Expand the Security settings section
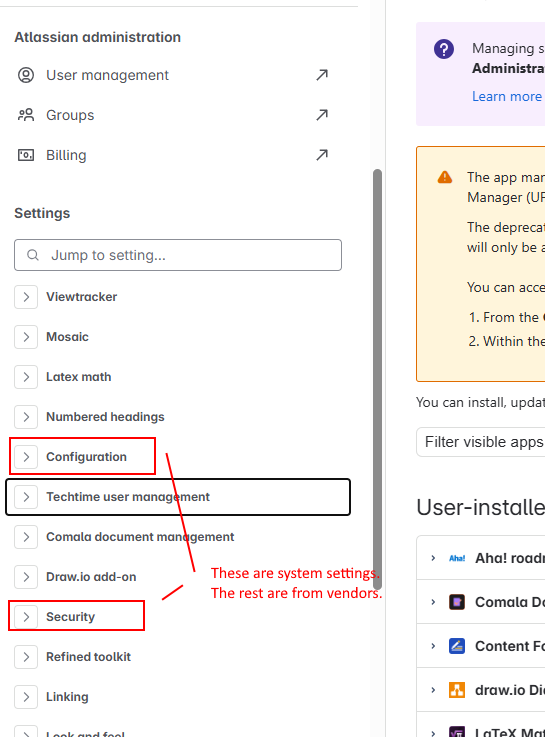Screen dimensions: 545x737 26,617
